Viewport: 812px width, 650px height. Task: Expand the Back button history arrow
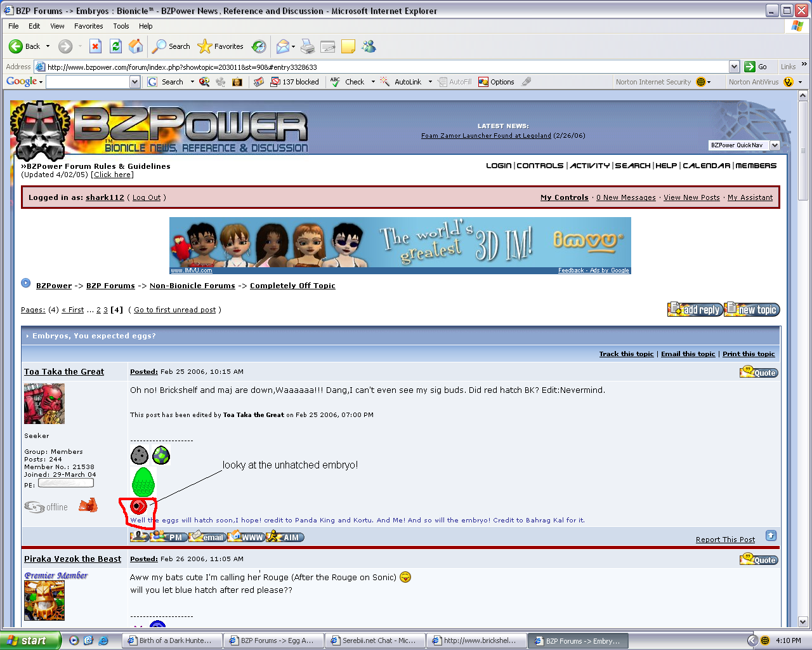(x=48, y=46)
